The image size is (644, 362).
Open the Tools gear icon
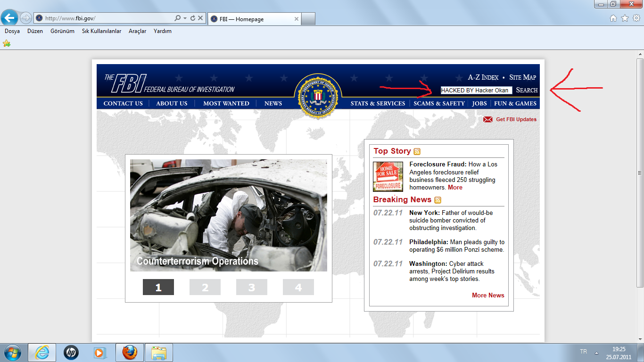[x=636, y=18]
